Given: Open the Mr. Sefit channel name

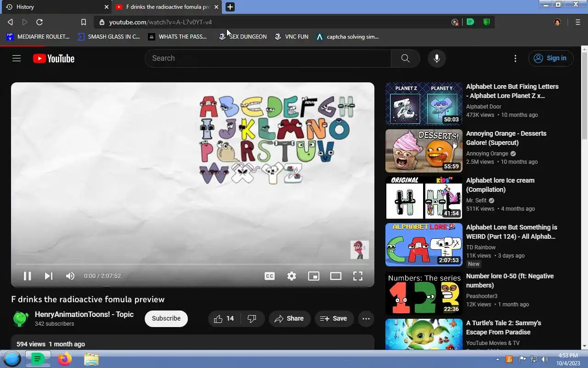Looking at the screenshot, I should coord(476,201).
